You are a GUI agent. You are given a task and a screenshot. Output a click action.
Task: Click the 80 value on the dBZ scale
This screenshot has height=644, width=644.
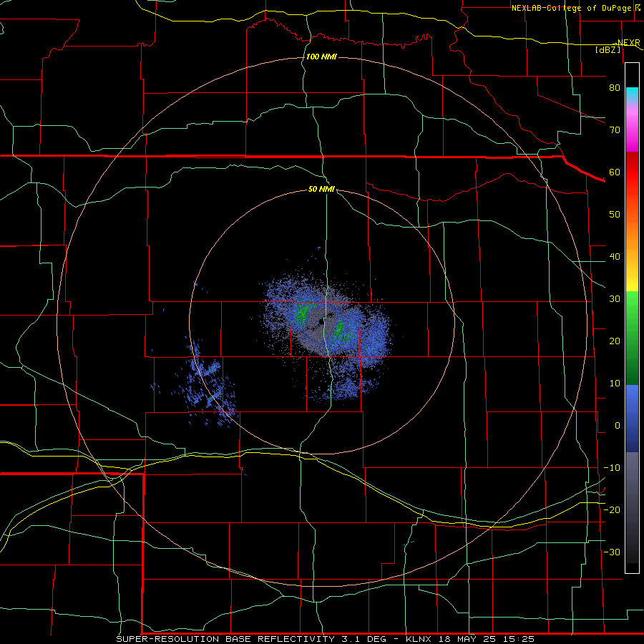tap(615, 87)
